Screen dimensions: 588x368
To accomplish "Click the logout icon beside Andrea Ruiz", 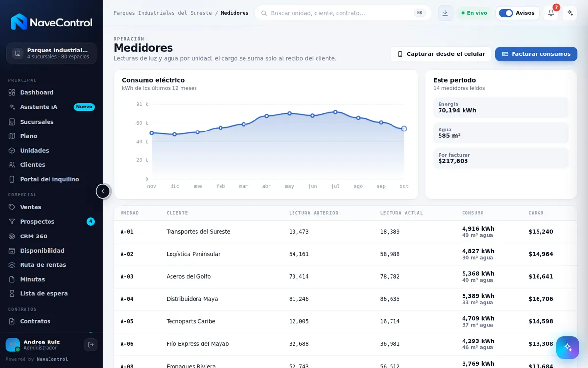I will 91,345.
